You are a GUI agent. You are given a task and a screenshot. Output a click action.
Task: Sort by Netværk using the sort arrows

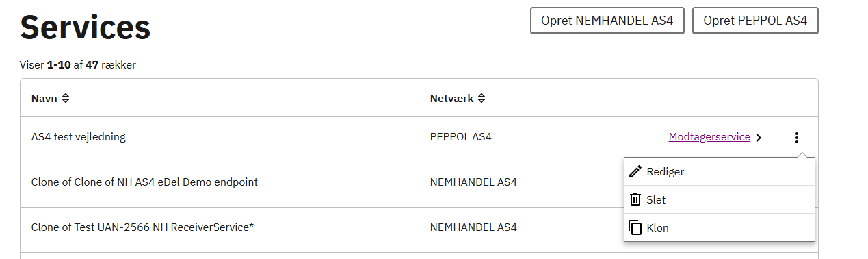(x=482, y=99)
